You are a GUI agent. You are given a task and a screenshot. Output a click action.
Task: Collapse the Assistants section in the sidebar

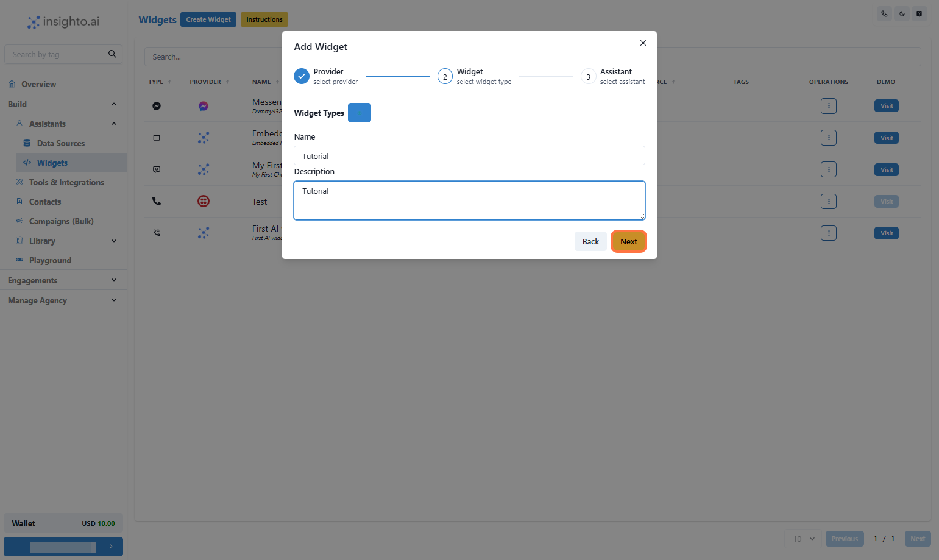pyautogui.click(x=113, y=124)
